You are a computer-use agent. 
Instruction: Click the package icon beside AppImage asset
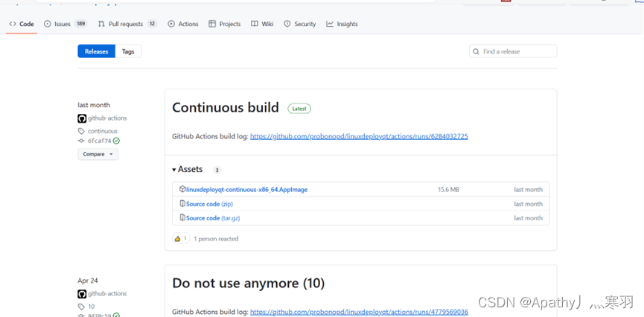coord(182,189)
